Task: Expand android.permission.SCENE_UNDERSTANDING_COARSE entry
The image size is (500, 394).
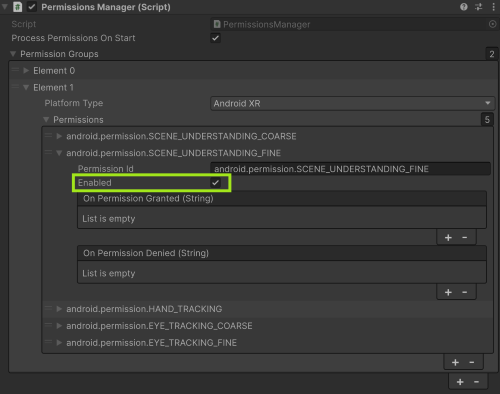Action: point(59,136)
